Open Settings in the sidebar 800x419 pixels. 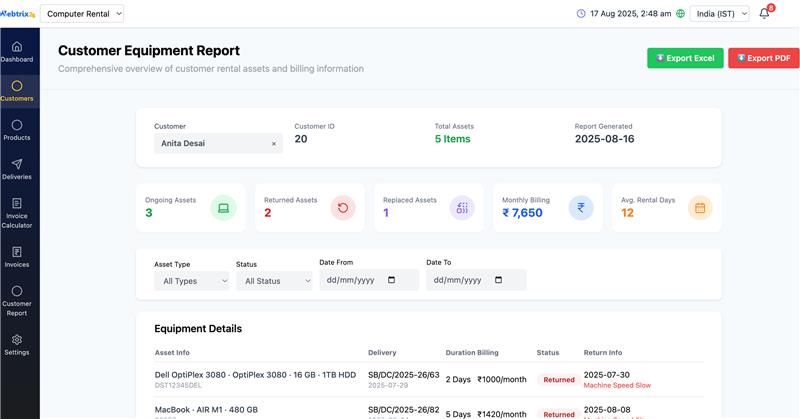coord(17,345)
